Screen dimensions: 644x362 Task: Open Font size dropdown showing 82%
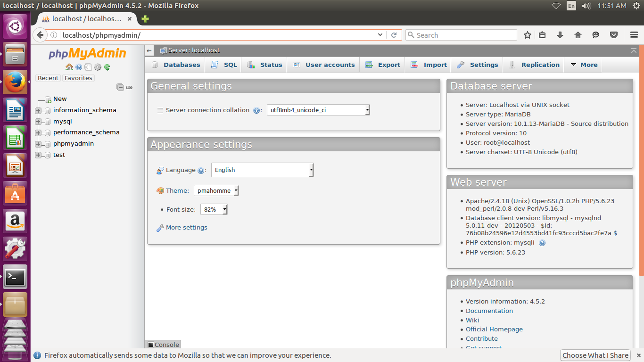(x=214, y=210)
